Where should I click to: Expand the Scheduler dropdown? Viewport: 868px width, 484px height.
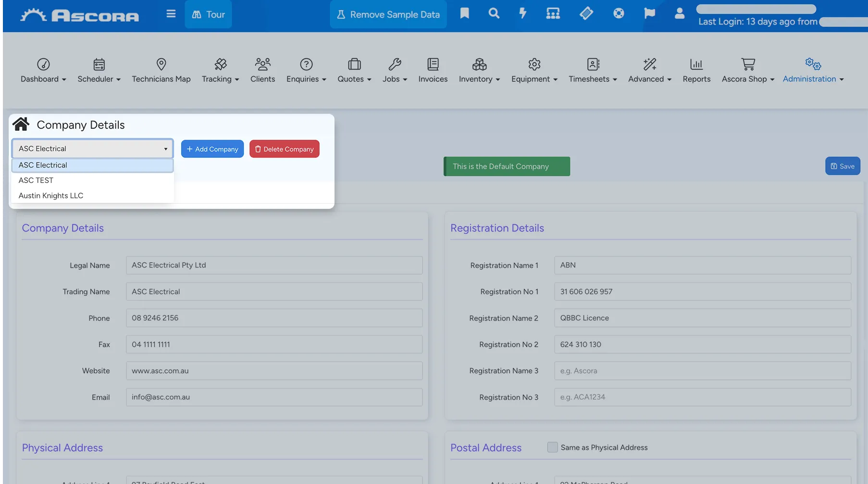coord(99,71)
